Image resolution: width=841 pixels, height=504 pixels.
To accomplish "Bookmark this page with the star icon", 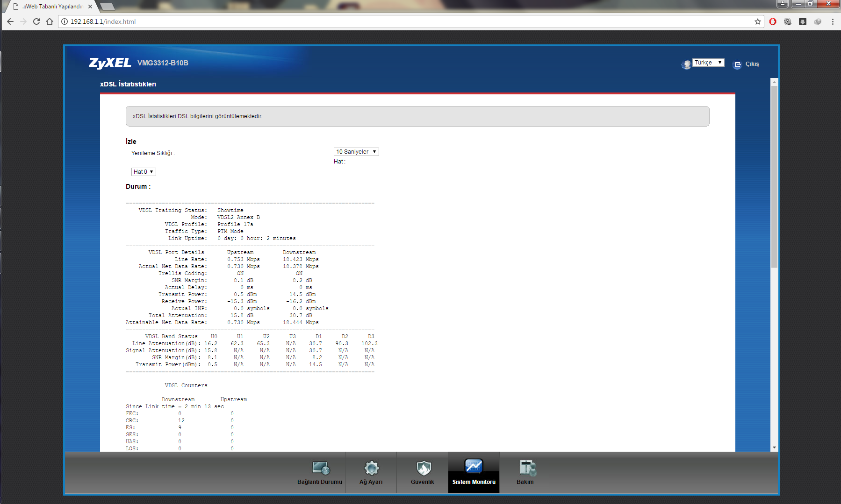I will (758, 21).
